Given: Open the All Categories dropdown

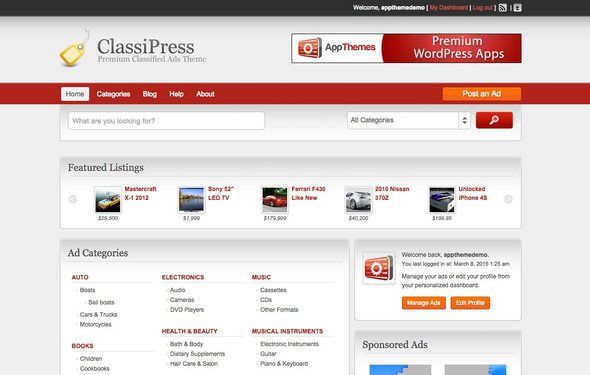Looking at the screenshot, I should 409,120.
